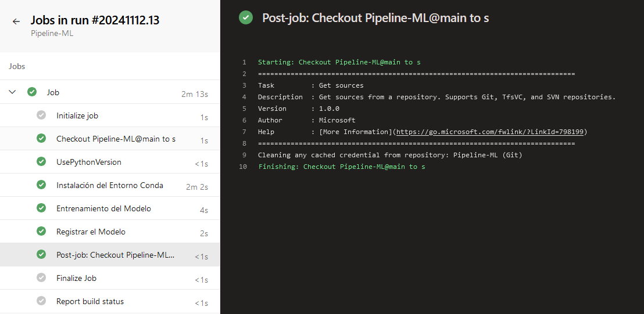Open the Finalize Job step
644x314 pixels.
click(x=76, y=278)
